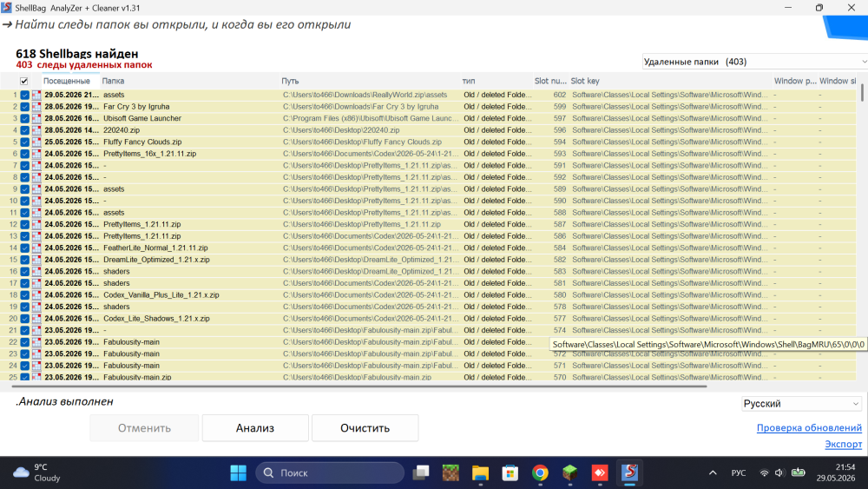Viewport: 868px width, 489px height.
Task: Open the weather widget showing 9°C Cloudy
Action: 36,472
